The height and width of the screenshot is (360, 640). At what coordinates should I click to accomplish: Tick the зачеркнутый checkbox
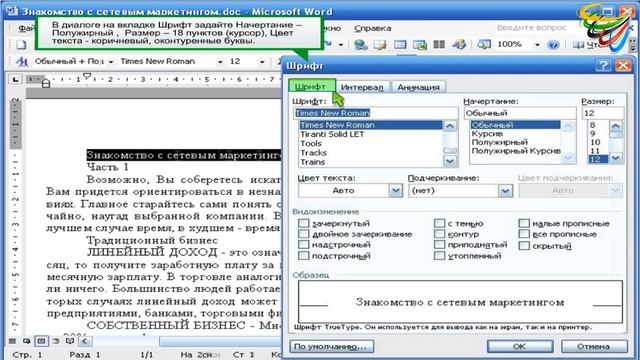303,223
